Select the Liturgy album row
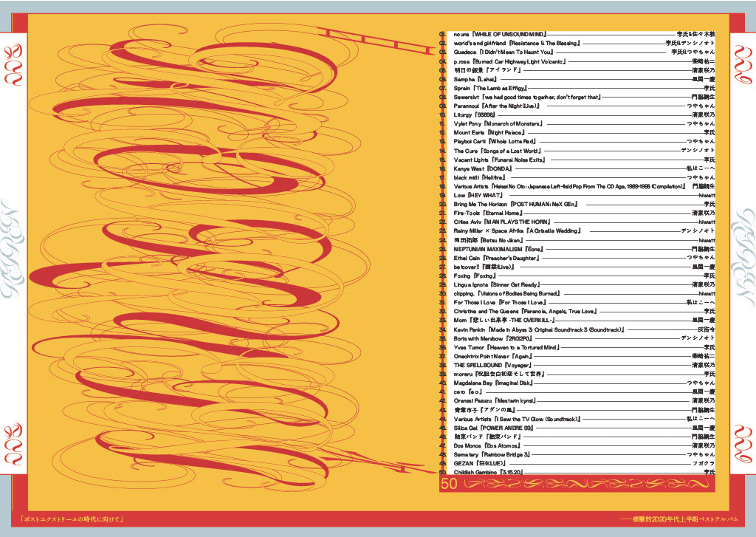756x537 pixels. click(577, 114)
